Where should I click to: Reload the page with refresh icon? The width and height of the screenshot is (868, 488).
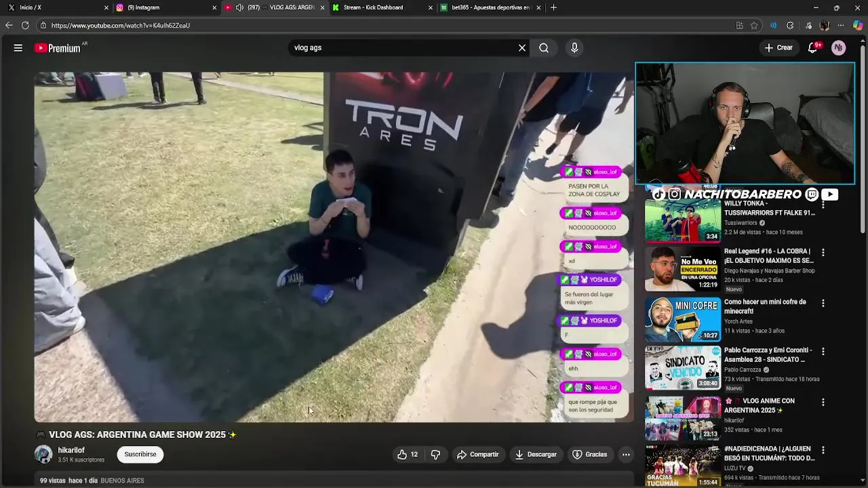click(25, 25)
